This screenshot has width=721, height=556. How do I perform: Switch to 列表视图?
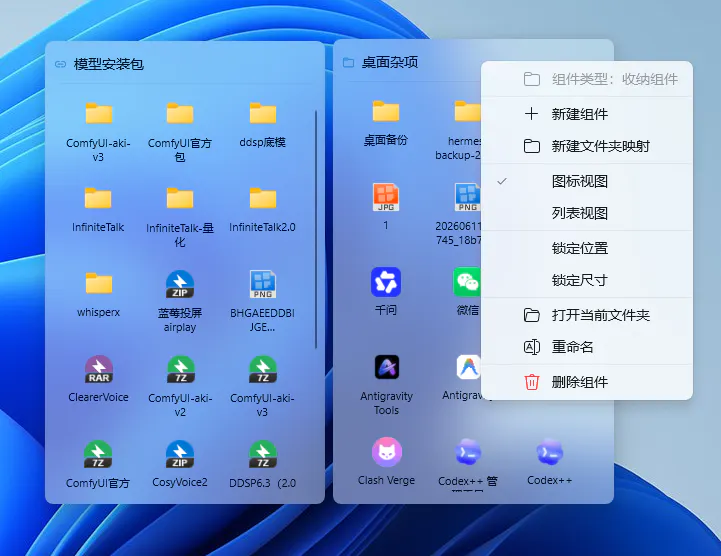point(587,213)
